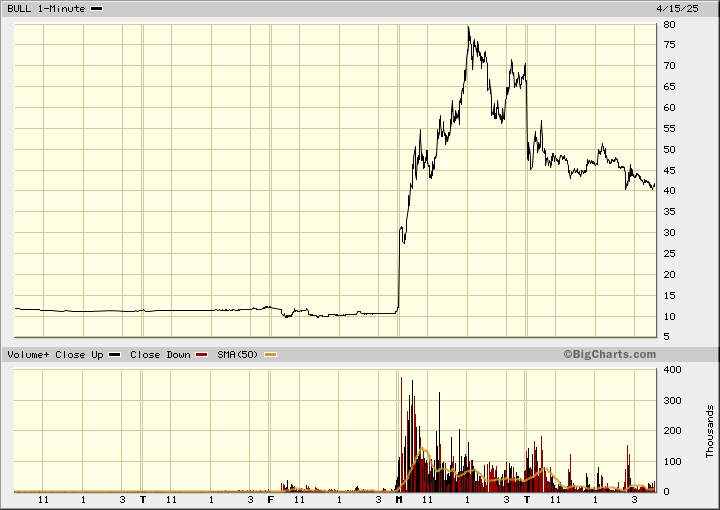Screen dimensions: 720x510
Task: Select the orange SMA(50) legend swatch
Action: tap(270, 354)
